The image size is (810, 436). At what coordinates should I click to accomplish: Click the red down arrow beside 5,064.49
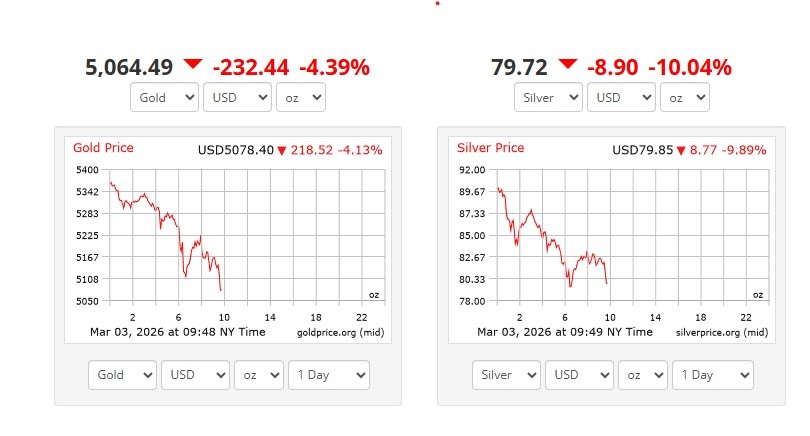pyautogui.click(x=193, y=65)
